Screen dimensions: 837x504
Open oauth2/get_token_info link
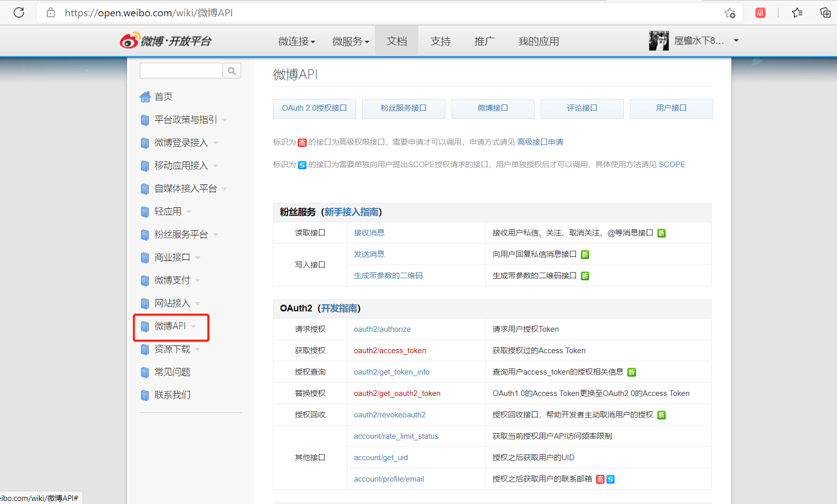[x=392, y=372]
